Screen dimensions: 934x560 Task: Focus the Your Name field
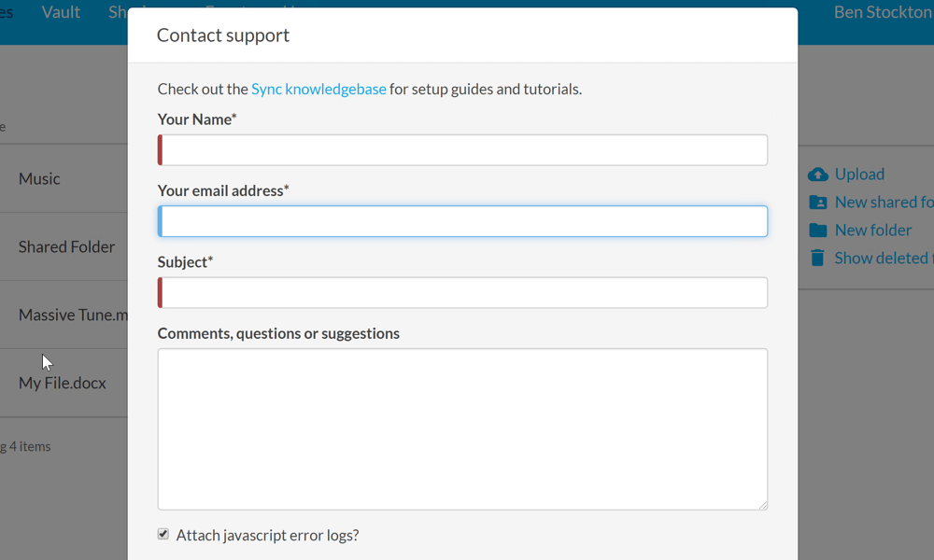(x=463, y=150)
